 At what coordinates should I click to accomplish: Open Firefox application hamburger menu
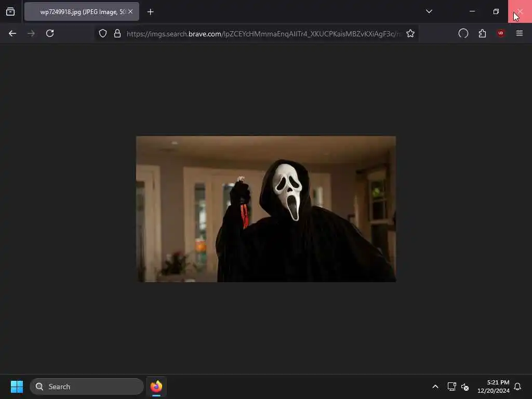click(520, 33)
